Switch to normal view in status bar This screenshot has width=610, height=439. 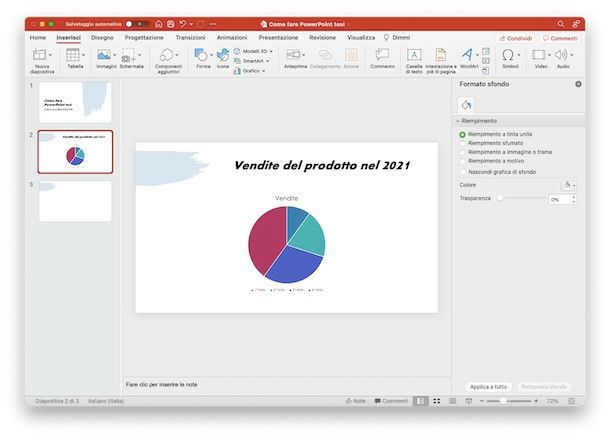(421, 401)
